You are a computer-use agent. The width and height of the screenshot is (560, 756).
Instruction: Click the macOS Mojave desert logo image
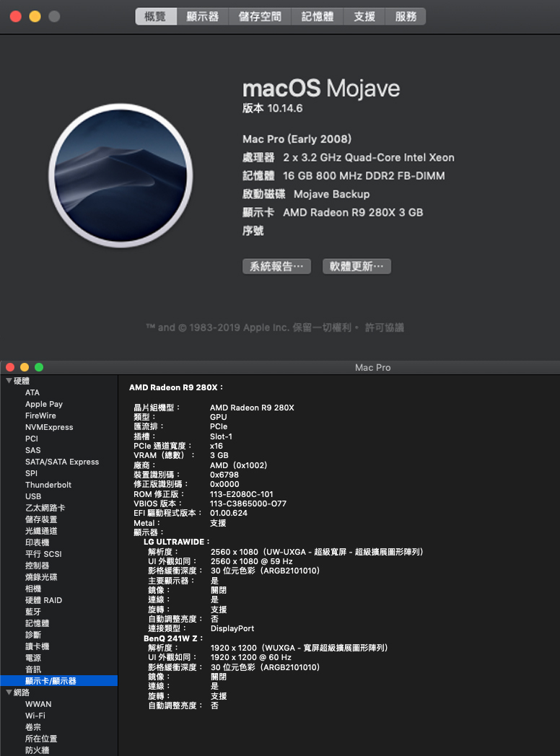tap(121, 175)
